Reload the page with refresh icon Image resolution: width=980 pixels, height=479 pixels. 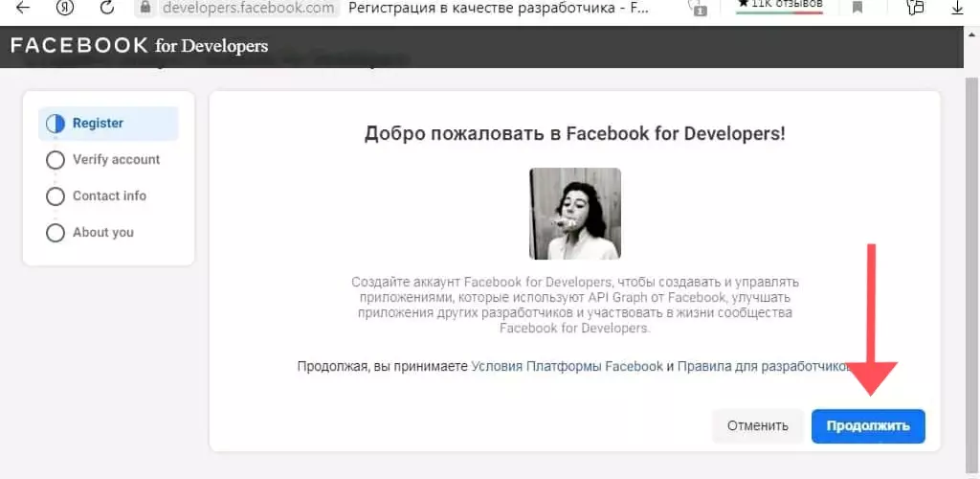107,8
